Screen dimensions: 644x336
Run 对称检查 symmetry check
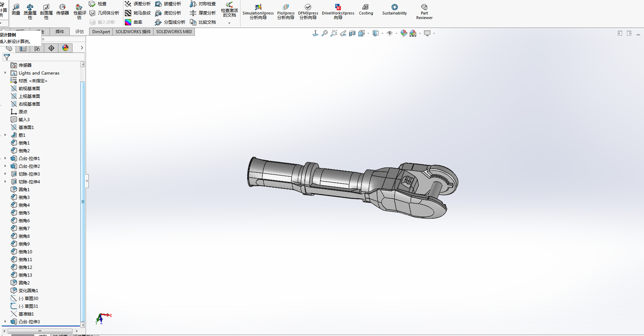click(x=203, y=4)
